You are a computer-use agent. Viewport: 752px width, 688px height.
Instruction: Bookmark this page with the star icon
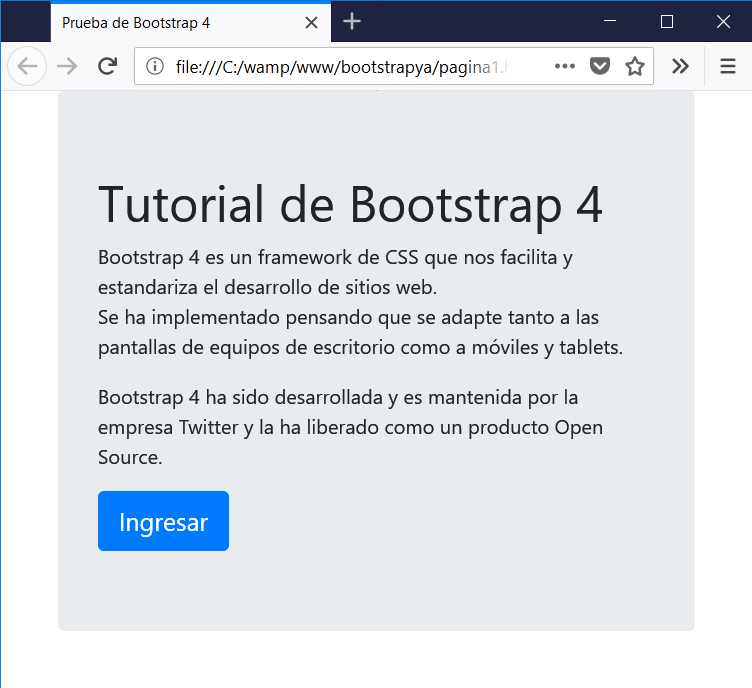pyautogui.click(x=634, y=66)
